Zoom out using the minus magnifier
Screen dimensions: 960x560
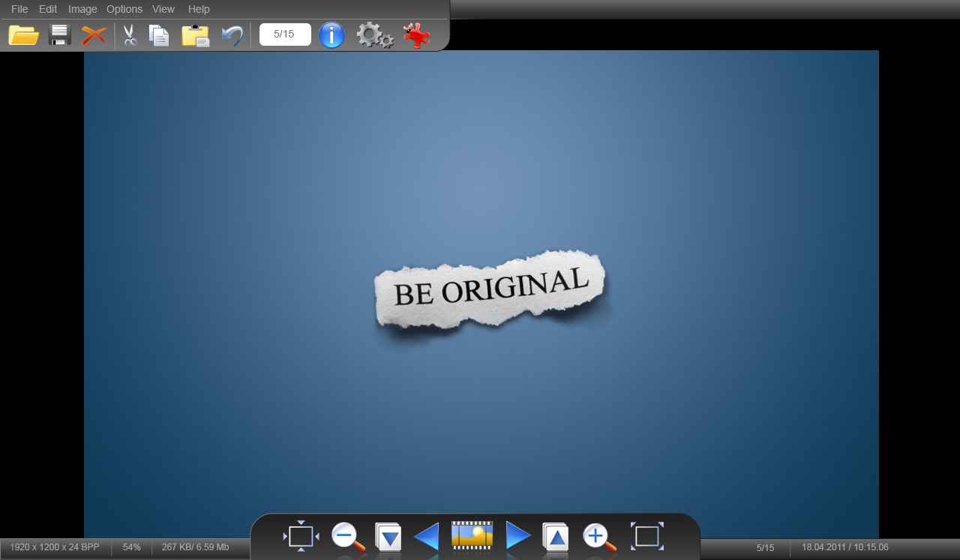(347, 537)
